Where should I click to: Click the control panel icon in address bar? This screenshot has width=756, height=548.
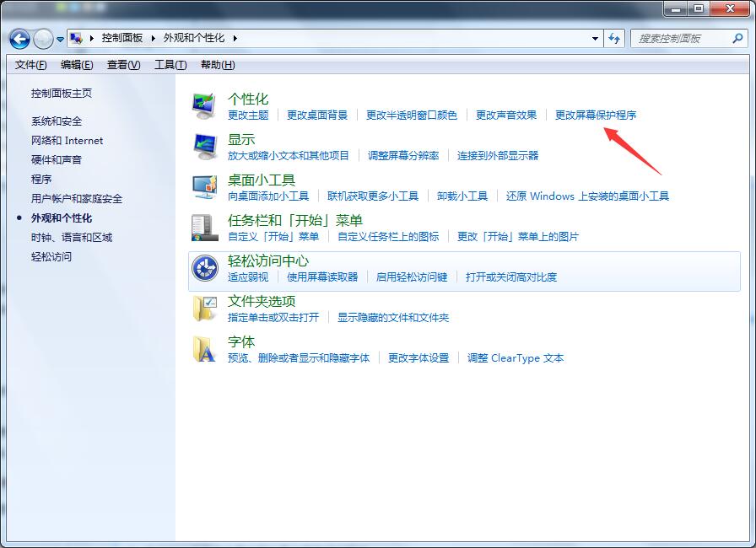tap(76, 38)
